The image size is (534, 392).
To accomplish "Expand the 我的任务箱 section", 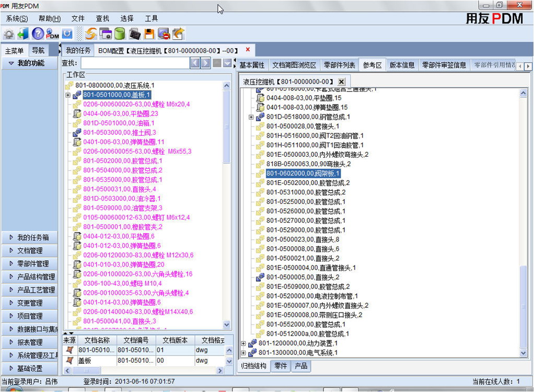I will click(x=11, y=237).
